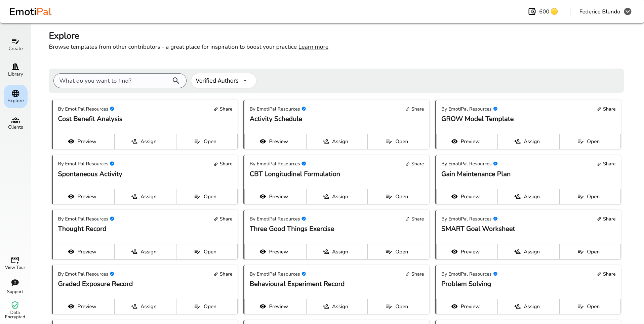Assign Graded Exposure Record
This screenshot has height=324, width=644.
click(x=145, y=307)
